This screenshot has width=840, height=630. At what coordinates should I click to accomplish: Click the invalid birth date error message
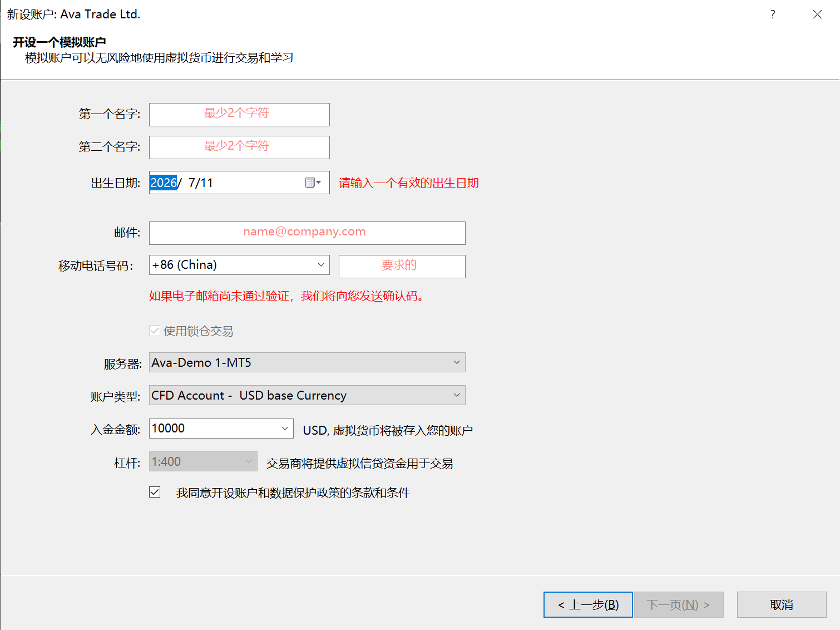[x=409, y=183]
